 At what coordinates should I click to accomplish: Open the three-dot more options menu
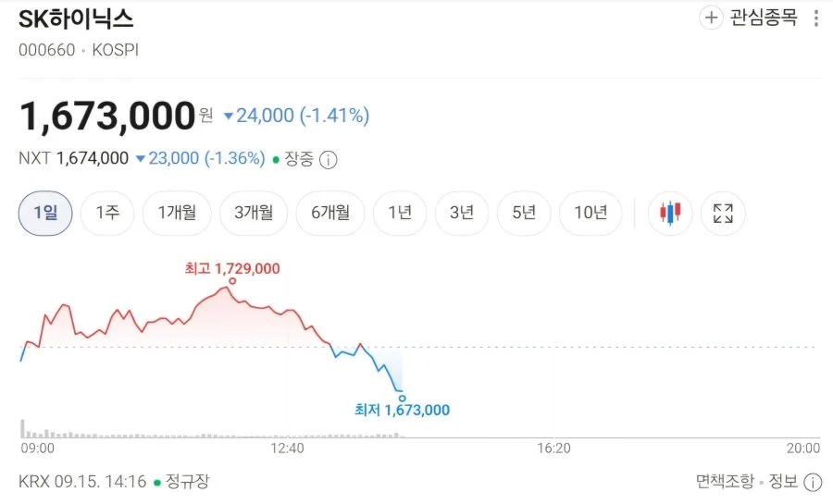816,18
